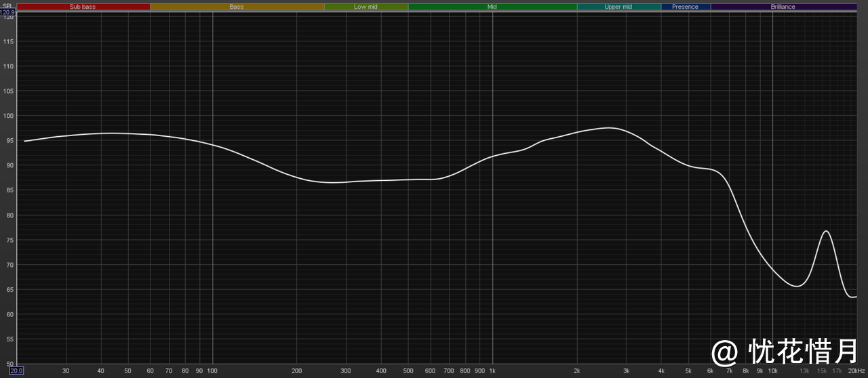
Task: Click the curve's narrow peak near 15k
Action: click(825, 232)
